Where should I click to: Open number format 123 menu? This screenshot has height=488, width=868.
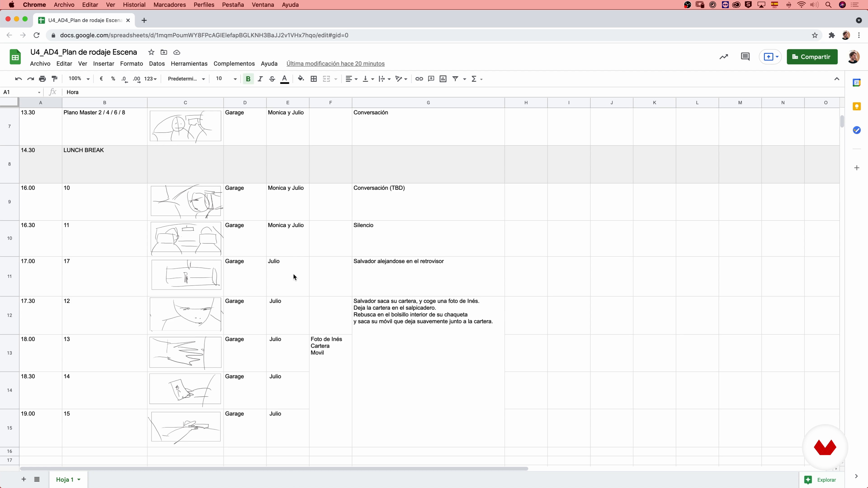click(150, 79)
